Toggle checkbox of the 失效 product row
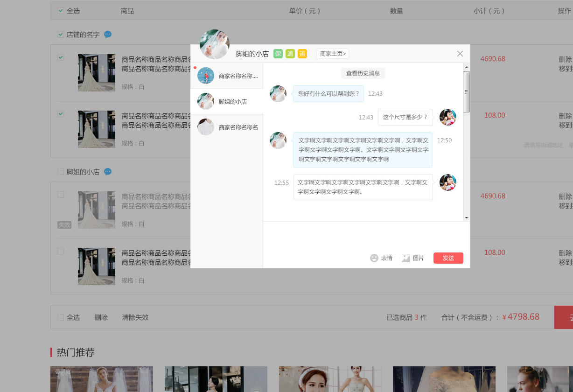 pos(61,195)
